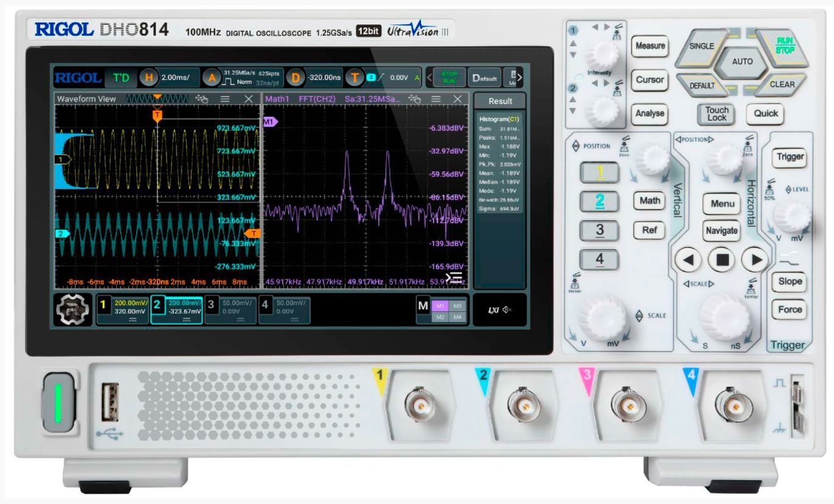Toggle hardware channel 4 button
834x504 pixels.
pos(599,258)
